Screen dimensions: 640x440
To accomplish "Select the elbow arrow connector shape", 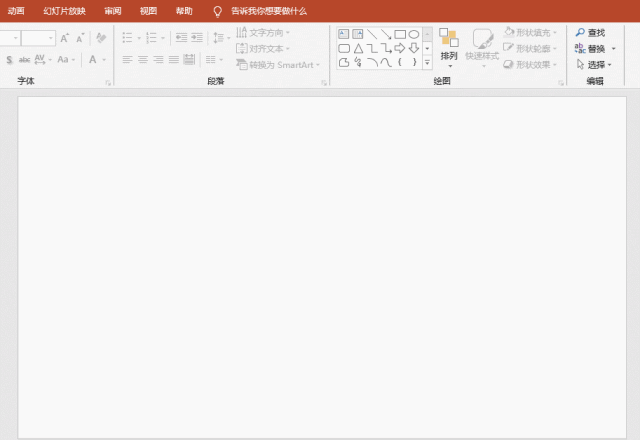I will pyautogui.click(x=386, y=49).
